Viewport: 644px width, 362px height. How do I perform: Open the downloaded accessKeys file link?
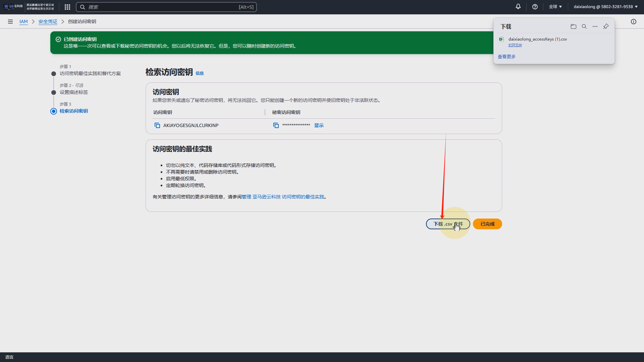(515, 45)
